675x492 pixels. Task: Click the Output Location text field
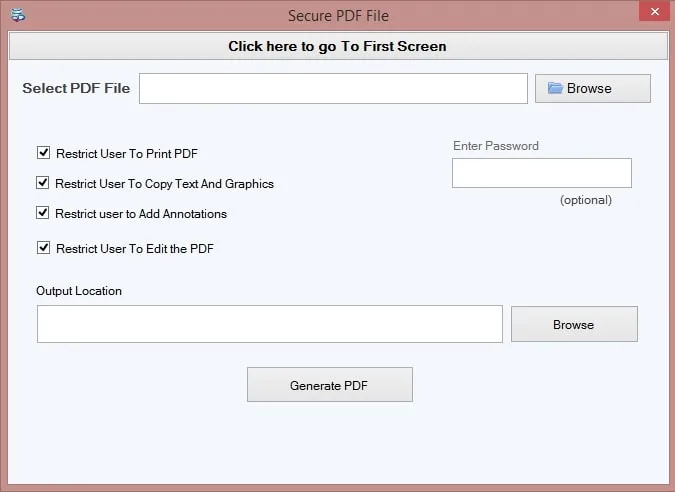[x=269, y=324]
